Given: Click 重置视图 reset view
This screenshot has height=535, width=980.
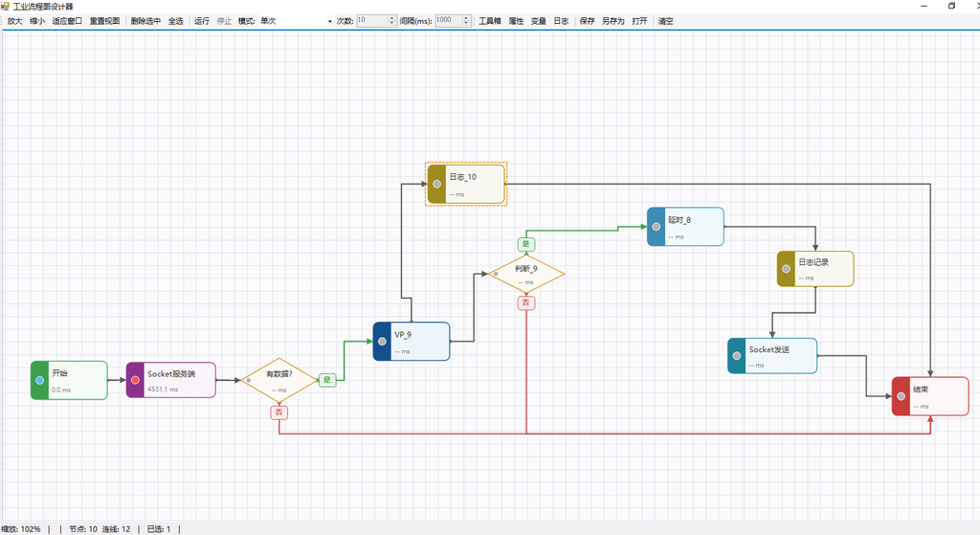Looking at the screenshot, I should [104, 21].
